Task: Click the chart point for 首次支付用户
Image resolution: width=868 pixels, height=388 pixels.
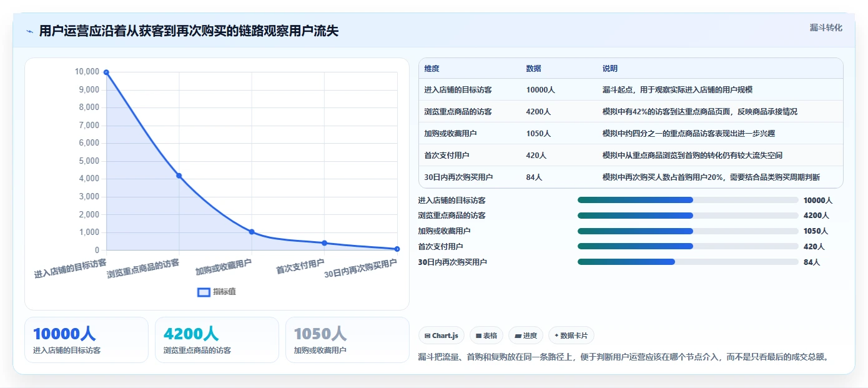Action: pos(325,243)
